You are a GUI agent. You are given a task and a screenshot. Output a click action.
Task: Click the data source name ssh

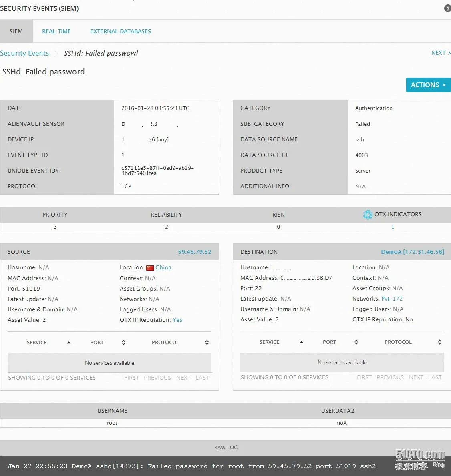(360, 140)
